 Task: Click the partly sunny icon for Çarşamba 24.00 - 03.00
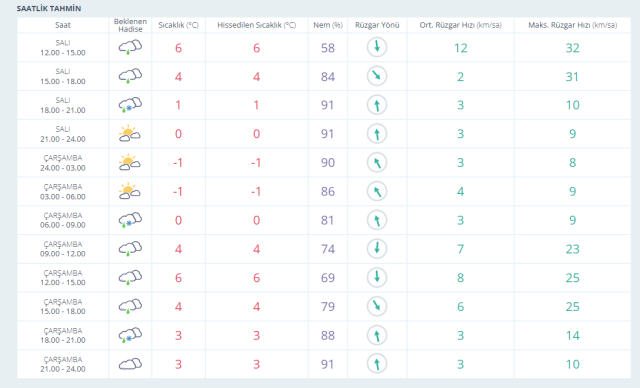click(130, 162)
